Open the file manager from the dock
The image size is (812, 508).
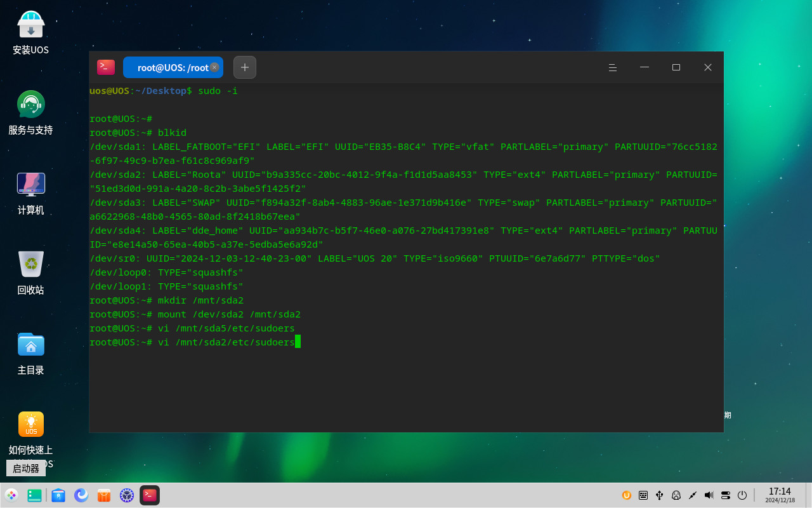pyautogui.click(x=58, y=495)
